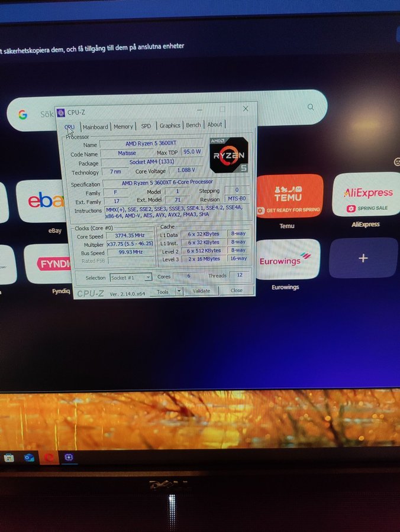Click the Level 3 '16-way' associativity value
The image size is (400, 532).
238,258
